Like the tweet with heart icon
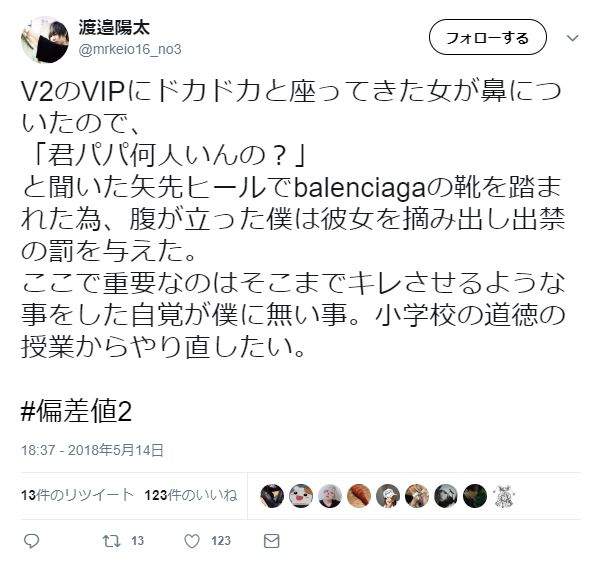This screenshot has height=562, width=591. pyautogui.click(x=192, y=541)
